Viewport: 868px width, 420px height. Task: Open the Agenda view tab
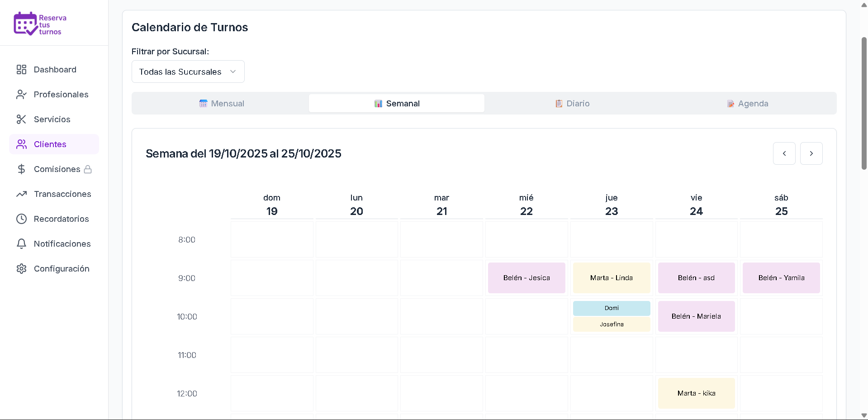click(x=748, y=103)
